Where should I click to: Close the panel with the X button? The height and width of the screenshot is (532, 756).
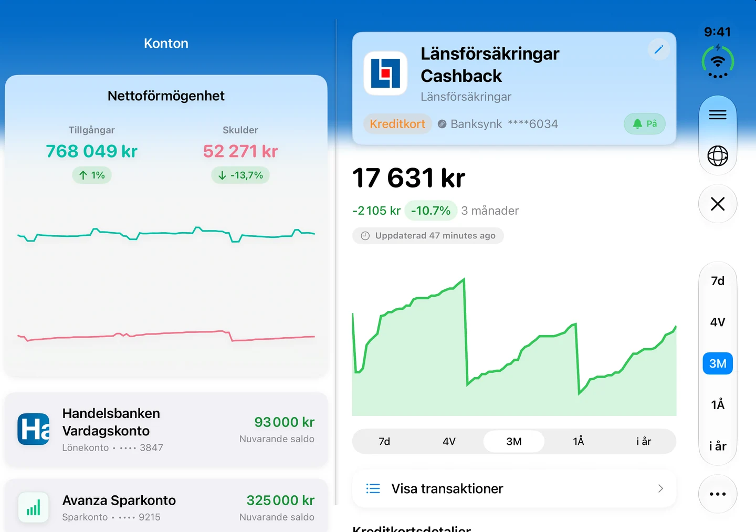click(x=718, y=204)
